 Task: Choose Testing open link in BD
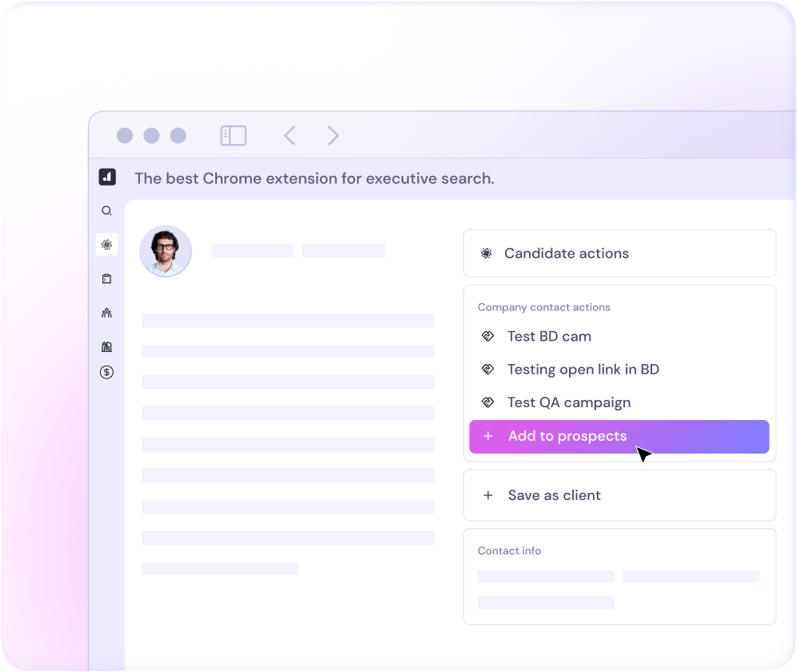pyautogui.click(x=583, y=370)
